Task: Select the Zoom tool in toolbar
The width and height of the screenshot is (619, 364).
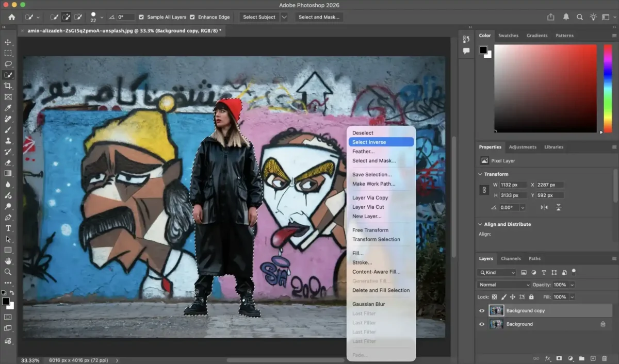Action: [x=8, y=272]
